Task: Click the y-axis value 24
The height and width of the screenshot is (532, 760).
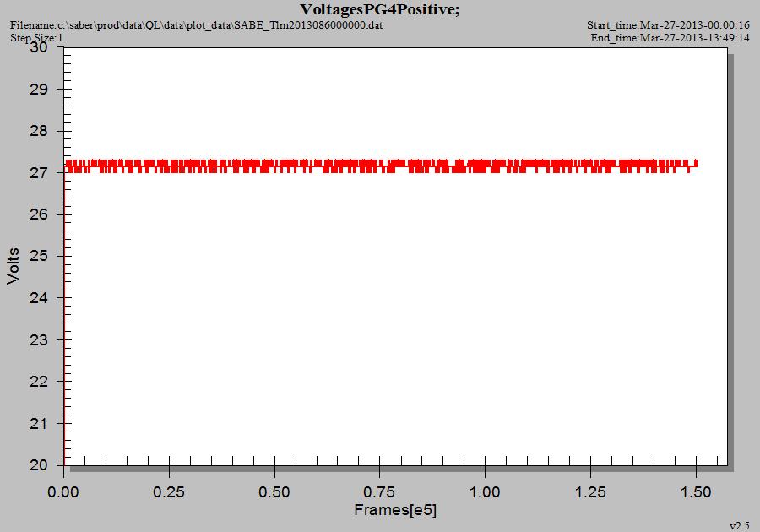Action: 39,297
